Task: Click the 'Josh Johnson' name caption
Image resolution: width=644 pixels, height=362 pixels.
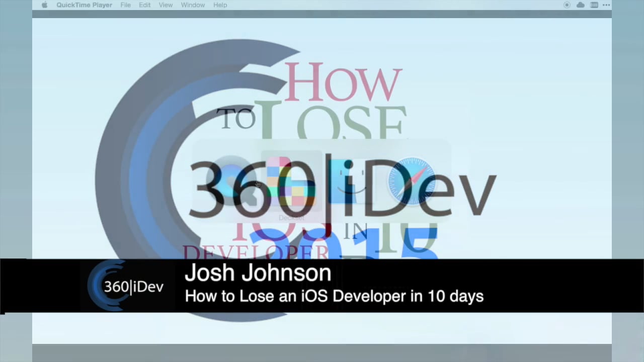Action: point(258,273)
